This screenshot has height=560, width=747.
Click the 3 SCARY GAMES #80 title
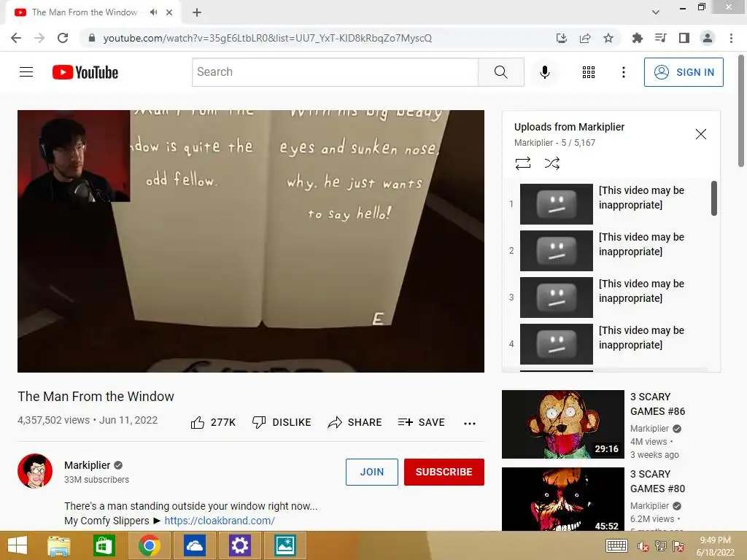click(657, 481)
